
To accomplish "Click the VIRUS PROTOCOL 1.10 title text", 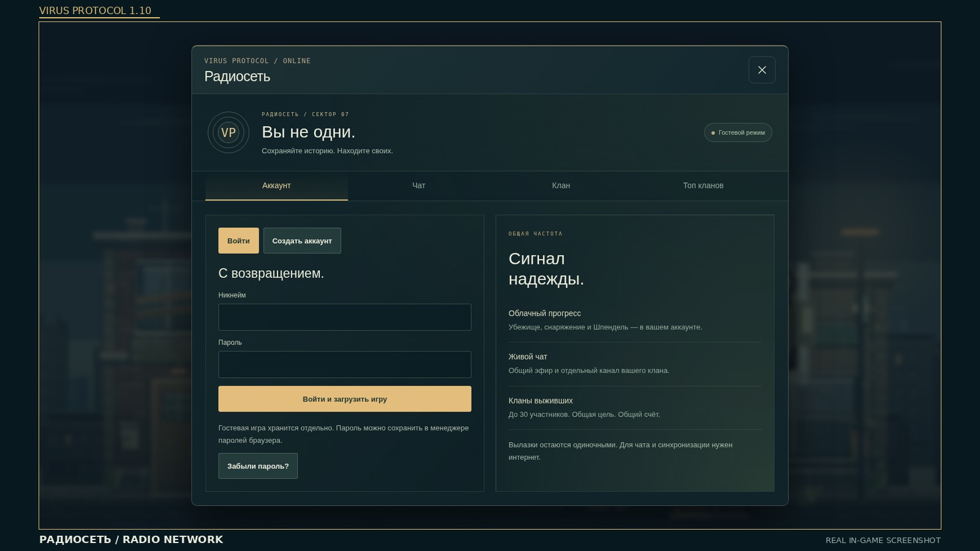I will 95,10.
